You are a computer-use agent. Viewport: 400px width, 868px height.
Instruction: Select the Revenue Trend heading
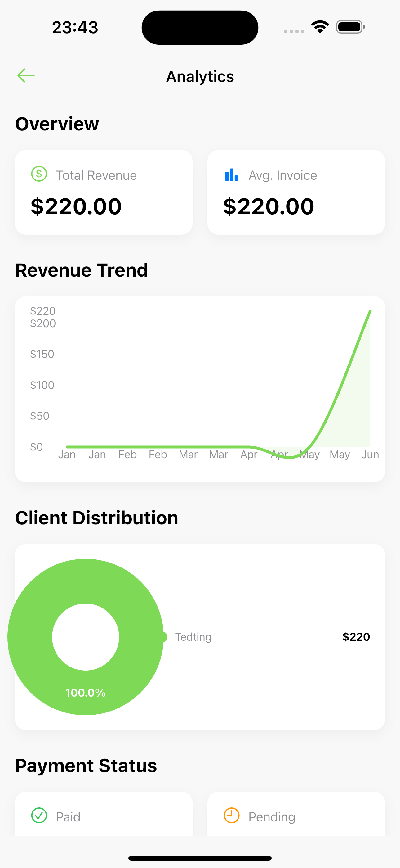[82, 270]
